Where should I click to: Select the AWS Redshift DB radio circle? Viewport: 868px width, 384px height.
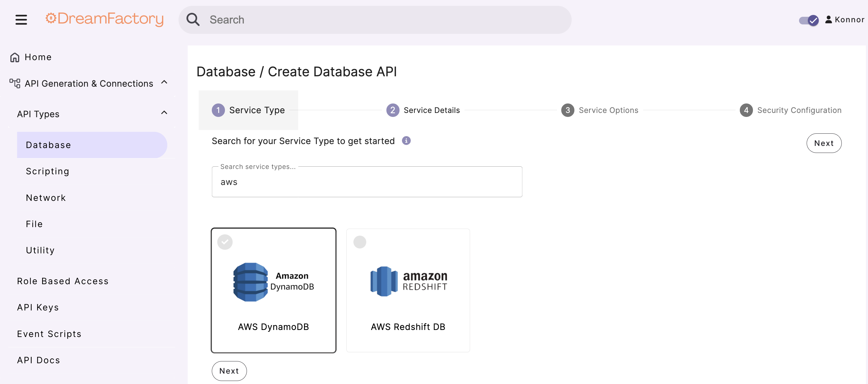coord(360,242)
